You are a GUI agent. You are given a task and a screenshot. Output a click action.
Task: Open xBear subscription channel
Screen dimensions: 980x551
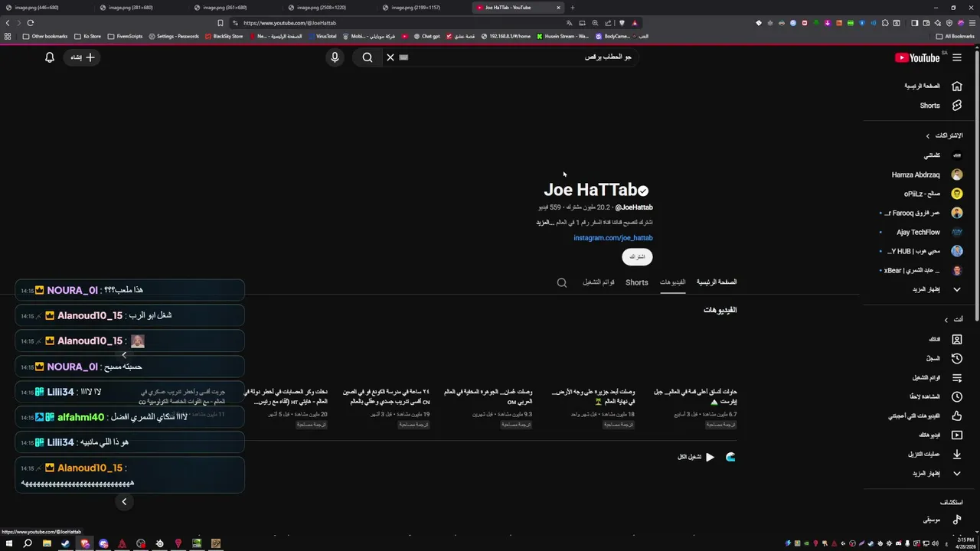[922, 270]
